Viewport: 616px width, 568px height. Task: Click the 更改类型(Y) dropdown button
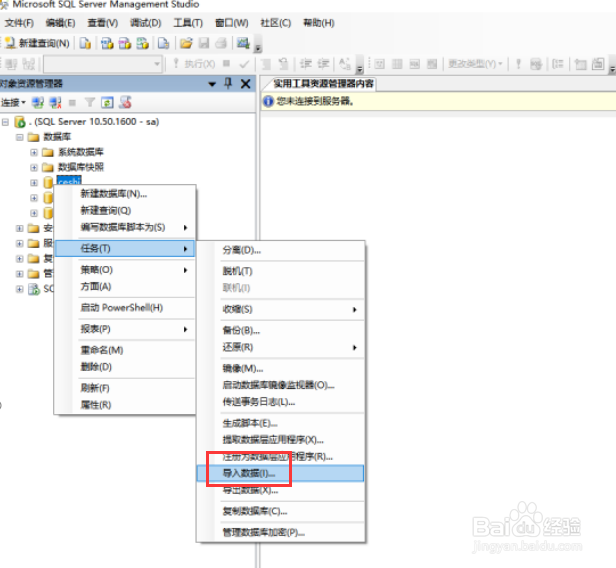(x=475, y=64)
